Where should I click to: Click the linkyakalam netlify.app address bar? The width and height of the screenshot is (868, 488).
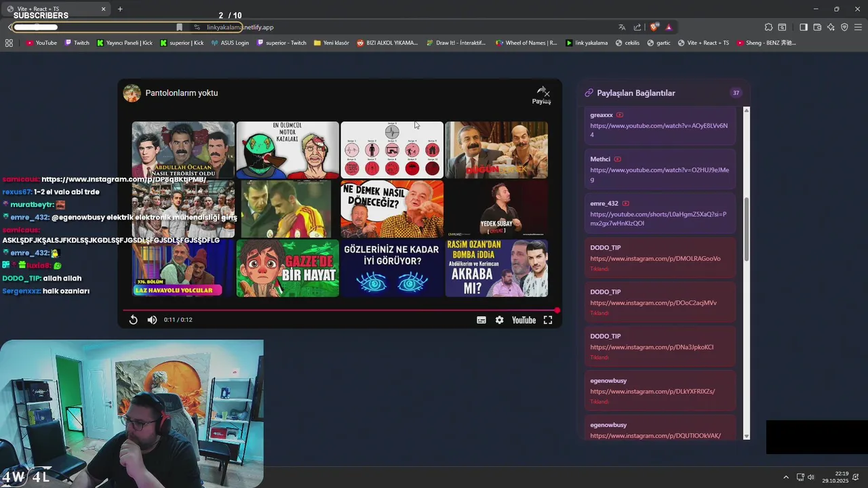click(x=240, y=27)
